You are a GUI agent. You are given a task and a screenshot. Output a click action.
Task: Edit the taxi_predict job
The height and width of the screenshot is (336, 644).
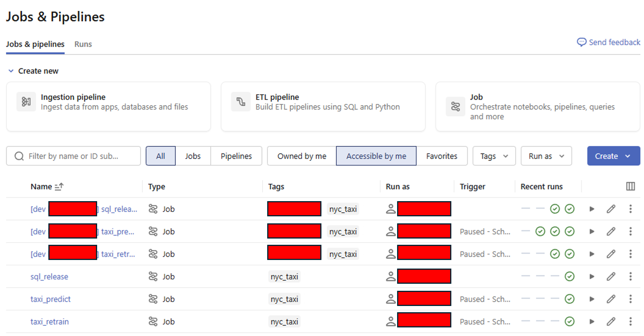click(x=611, y=299)
